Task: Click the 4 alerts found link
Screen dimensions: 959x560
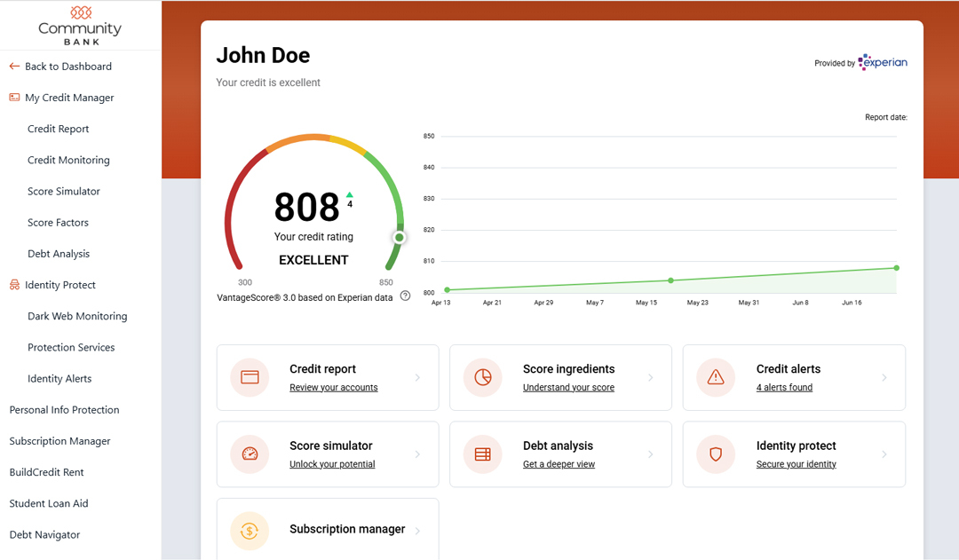Action: tap(784, 388)
